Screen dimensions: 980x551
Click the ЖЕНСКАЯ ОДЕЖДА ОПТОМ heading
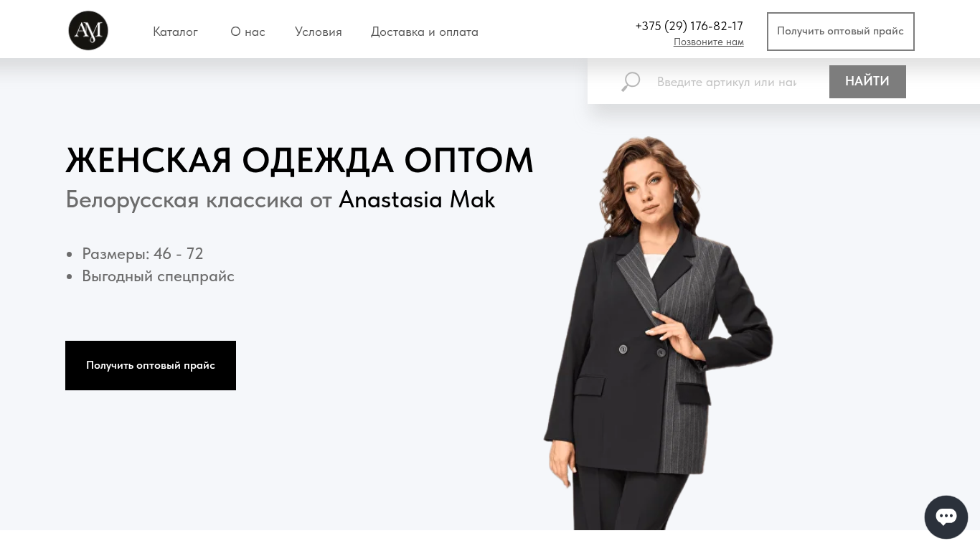pyautogui.click(x=300, y=160)
